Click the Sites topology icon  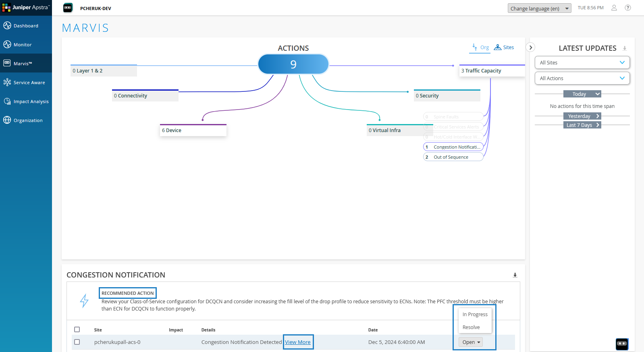pyautogui.click(x=498, y=47)
